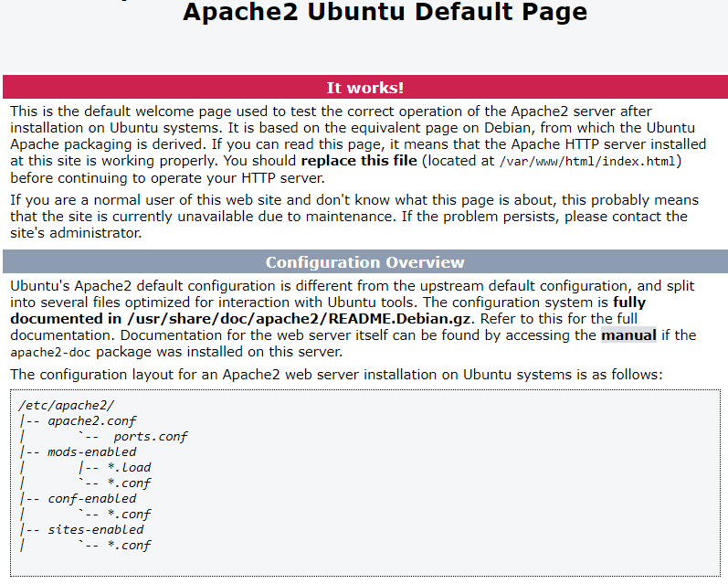The image size is (728, 584).
Task: Click the conf-enabled tree entry
Action: point(92,498)
